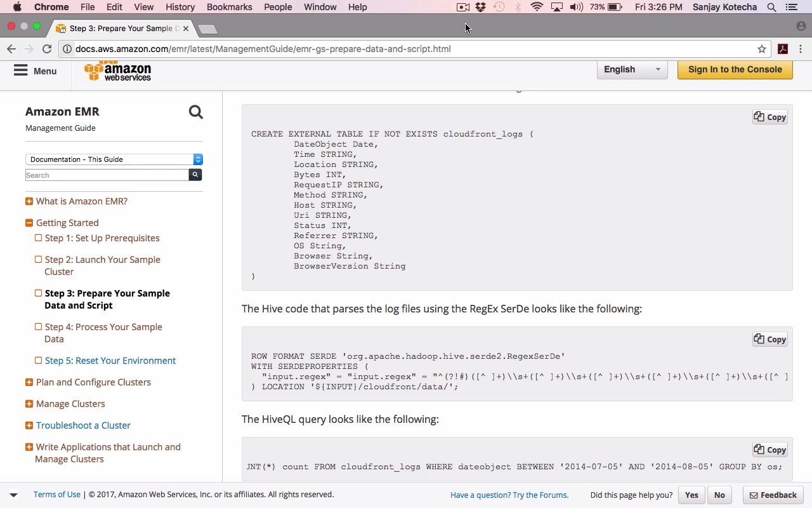
Task: Open the File menu
Action: pos(88,7)
